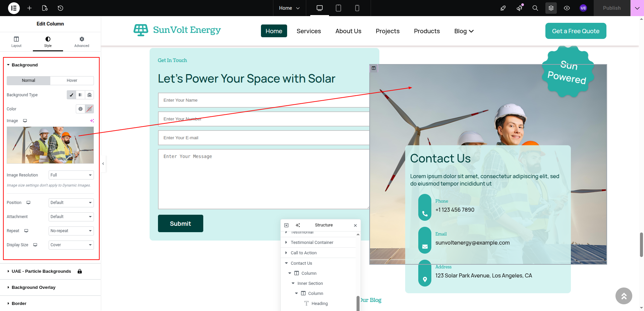This screenshot has width=644, height=311.
Task: Open the background color picker swatch
Action: [x=89, y=109]
